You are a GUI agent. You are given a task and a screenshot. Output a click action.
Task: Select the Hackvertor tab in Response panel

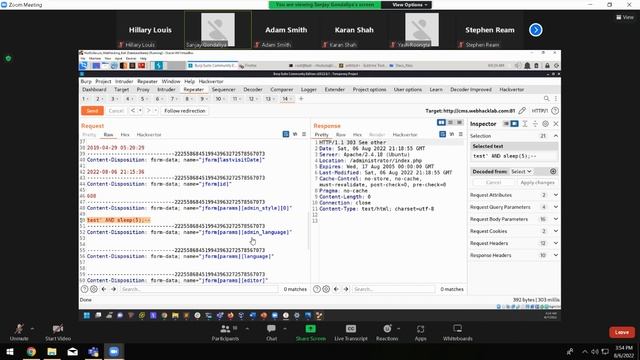click(x=405, y=134)
